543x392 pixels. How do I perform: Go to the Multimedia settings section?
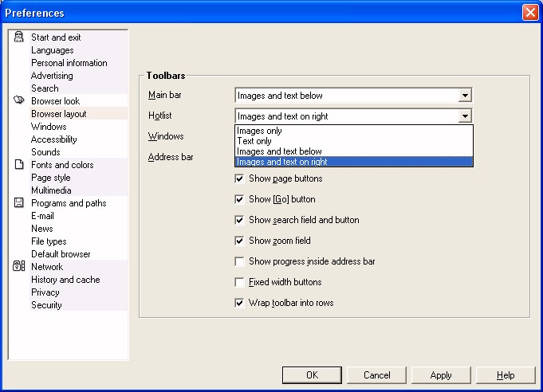[51, 190]
